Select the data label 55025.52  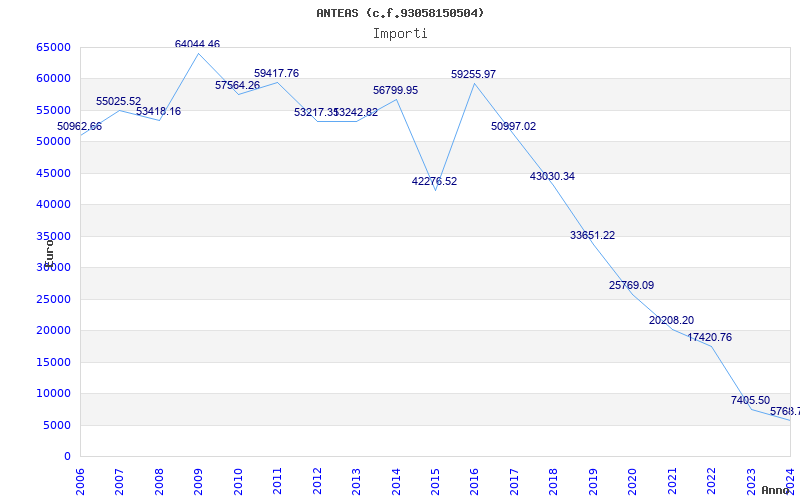(x=118, y=102)
